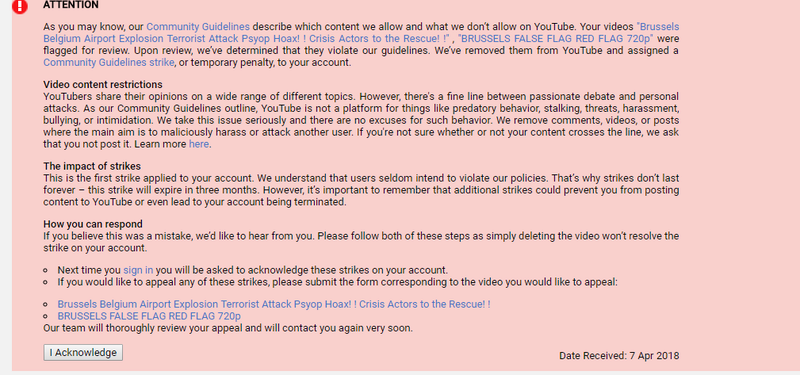This screenshot has width=800, height=375.
Task: Click bullet marker beside "If you would like to appeal"
Action: [x=46, y=282]
